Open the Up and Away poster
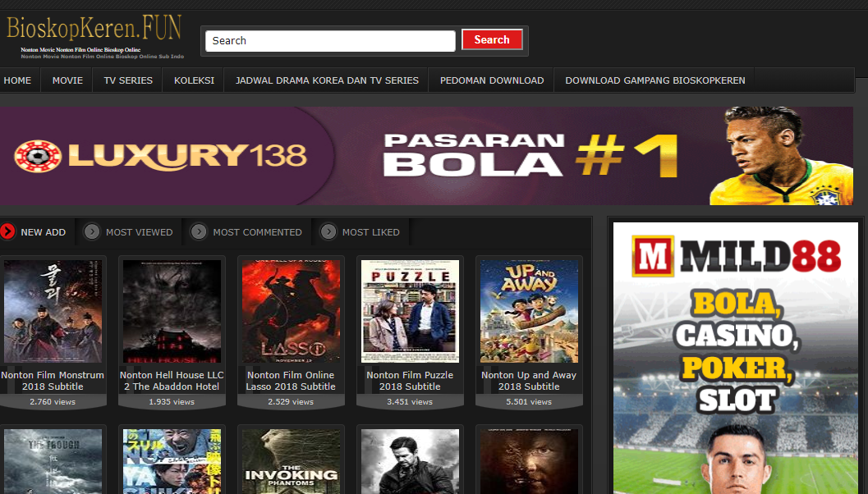This screenshot has height=494, width=868. pyautogui.click(x=529, y=312)
